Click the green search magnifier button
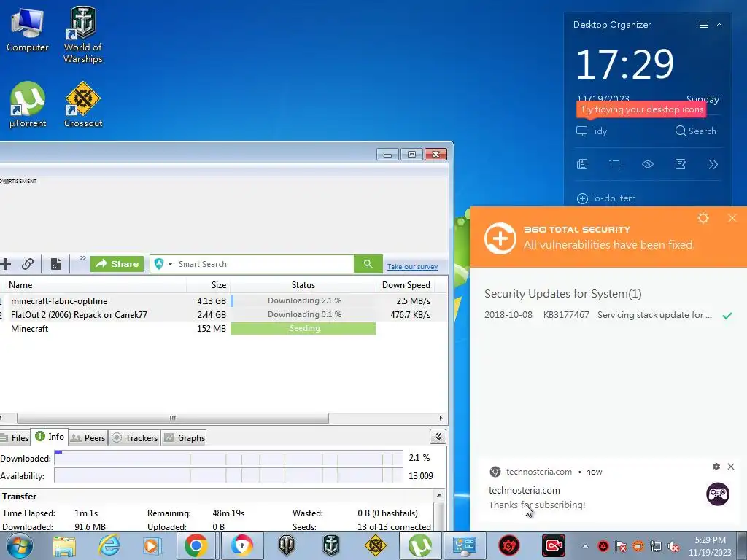747x560 pixels. [x=368, y=264]
